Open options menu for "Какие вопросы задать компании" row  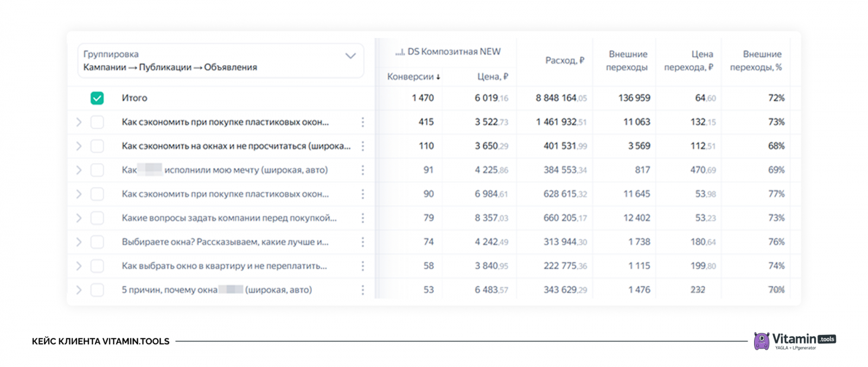[x=362, y=218]
